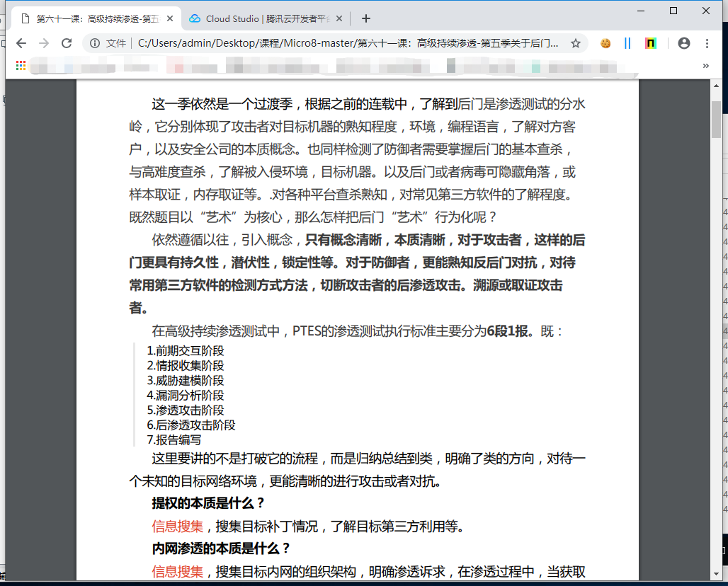Image resolution: width=728 pixels, height=586 pixels.
Task: Open the user profile avatar
Action: coord(684,43)
